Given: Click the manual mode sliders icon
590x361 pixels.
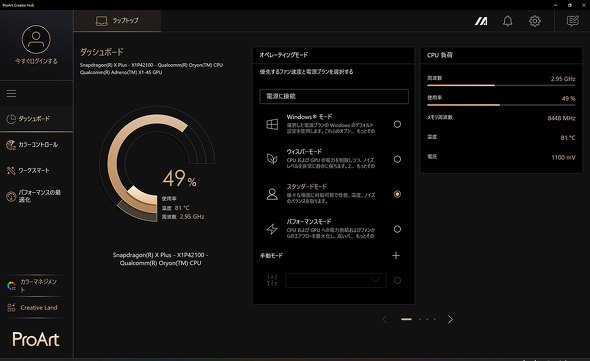Looking at the screenshot, I should tap(272, 280).
